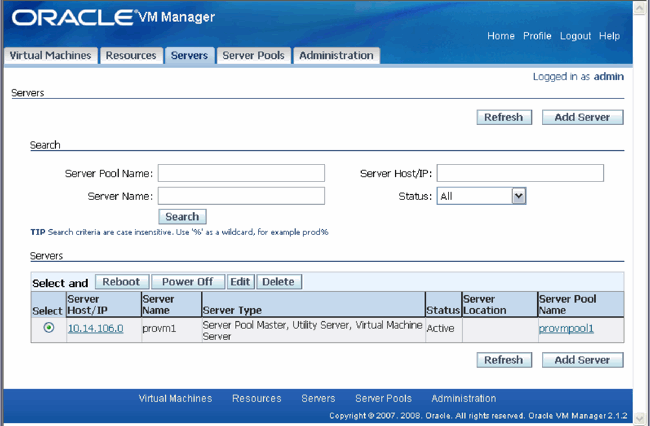Click the admin username text
650x426 pixels.
pyautogui.click(x=609, y=77)
